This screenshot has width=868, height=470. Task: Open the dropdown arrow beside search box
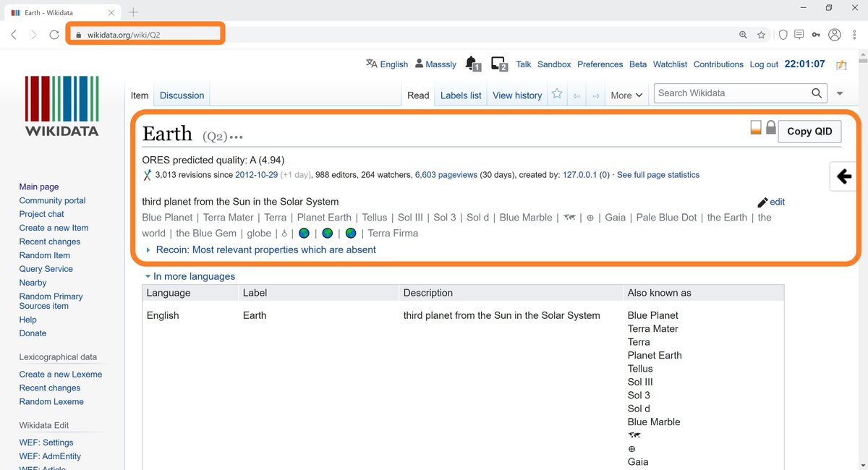(x=840, y=93)
